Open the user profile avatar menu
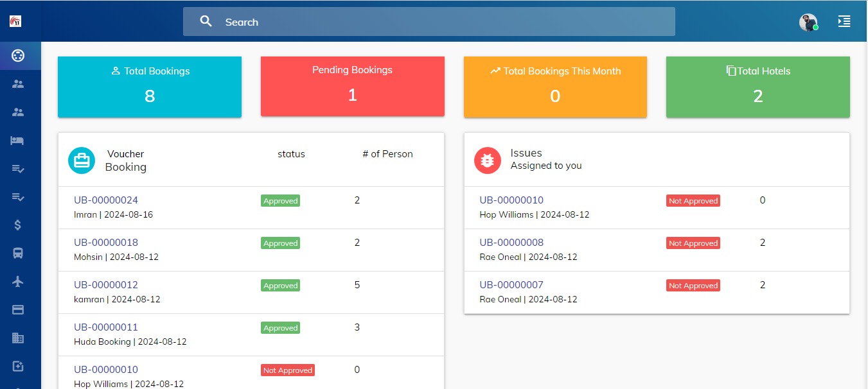 tap(808, 22)
